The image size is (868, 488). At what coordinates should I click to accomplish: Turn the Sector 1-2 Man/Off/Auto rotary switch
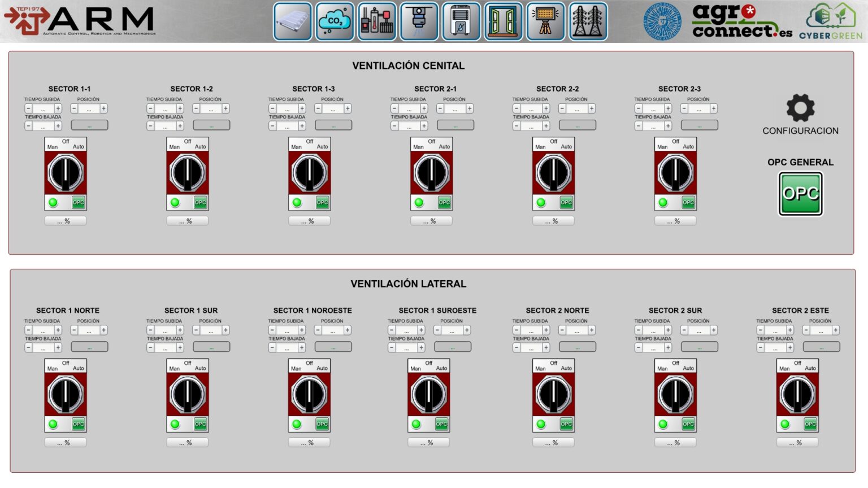[x=188, y=173]
